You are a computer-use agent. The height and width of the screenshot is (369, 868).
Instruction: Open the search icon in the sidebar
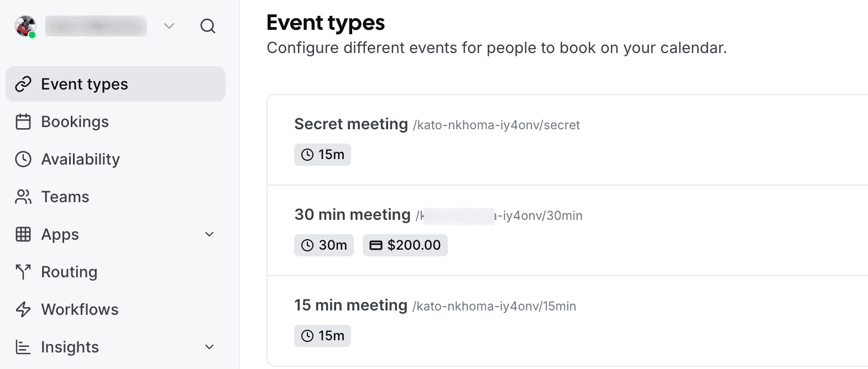pos(208,26)
